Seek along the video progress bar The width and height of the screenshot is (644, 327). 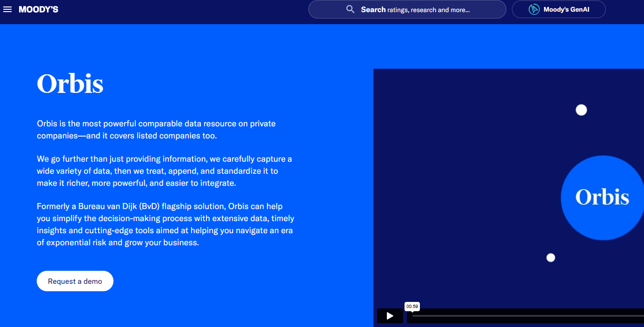[x=528, y=316]
